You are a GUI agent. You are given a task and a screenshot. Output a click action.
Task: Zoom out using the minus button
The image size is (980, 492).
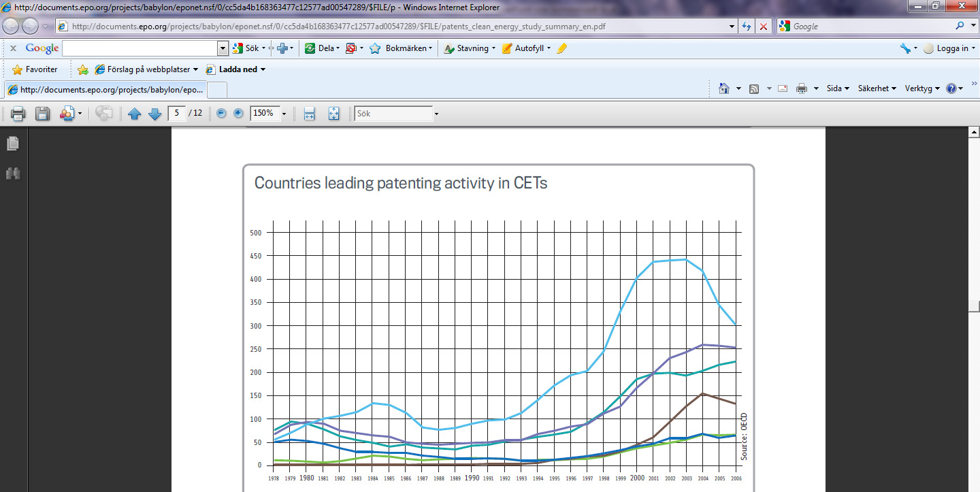click(x=221, y=113)
